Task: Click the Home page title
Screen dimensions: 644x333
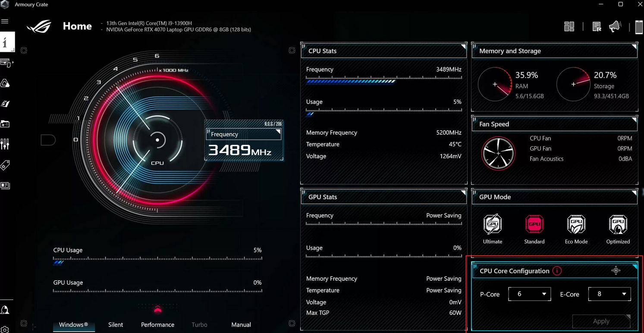Action: pyautogui.click(x=77, y=26)
